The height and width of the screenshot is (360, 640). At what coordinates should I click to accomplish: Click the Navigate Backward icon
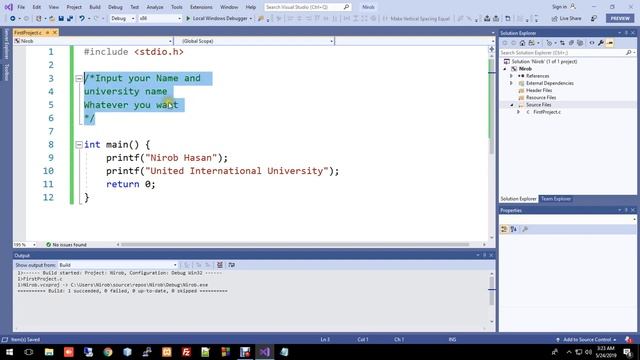click(13, 18)
